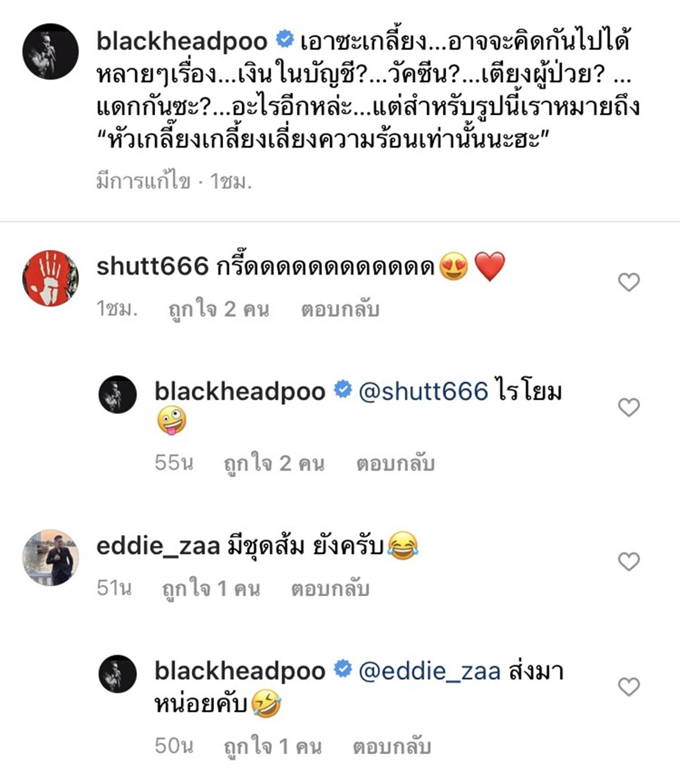This screenshot has height=784, width=680.
Task: View likes 'ถูกใจ 2 คน' under shutt666
Action: [x=219, y=309]
